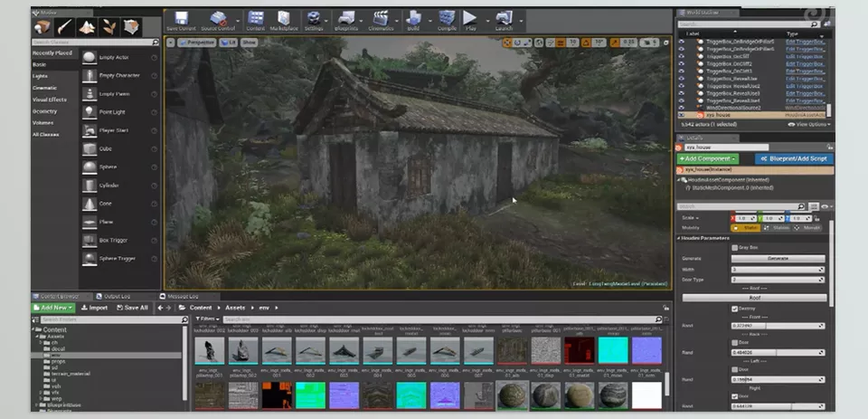Select Foliage mode leaf icon
868x419 pixels.
(x=109, y=26)
